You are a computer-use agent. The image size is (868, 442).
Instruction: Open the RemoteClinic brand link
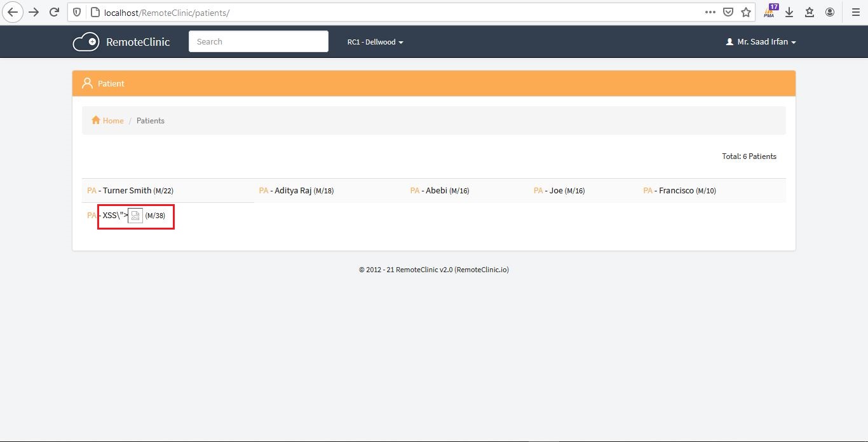pyautogui.click(x=138, y=42)
